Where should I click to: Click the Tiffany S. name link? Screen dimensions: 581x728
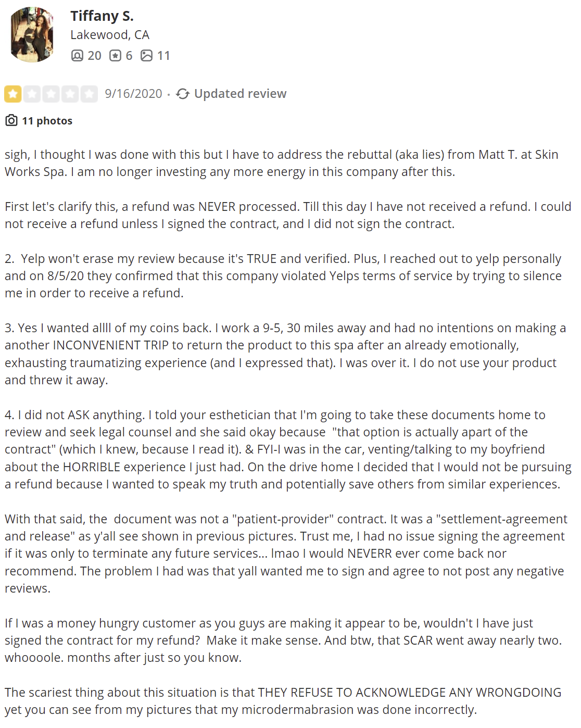(102, 16)
